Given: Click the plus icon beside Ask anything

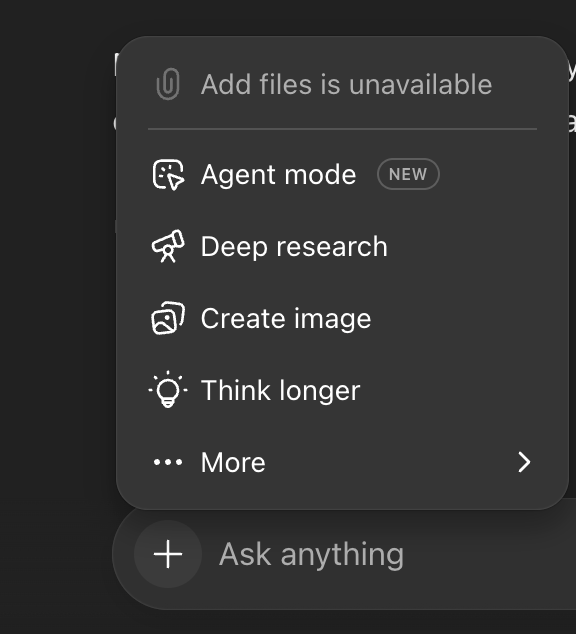Looking at the screenshot, I should click(x=168, y=554).
